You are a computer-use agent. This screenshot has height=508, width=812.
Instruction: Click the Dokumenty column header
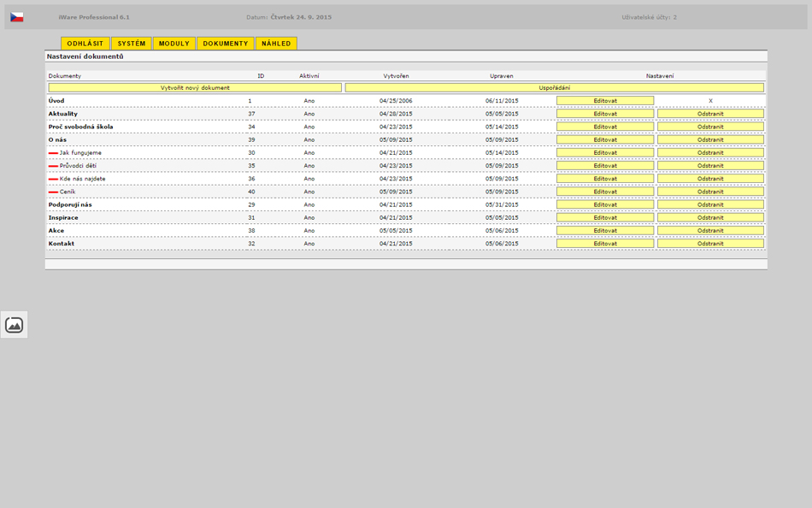click(65, 75)
